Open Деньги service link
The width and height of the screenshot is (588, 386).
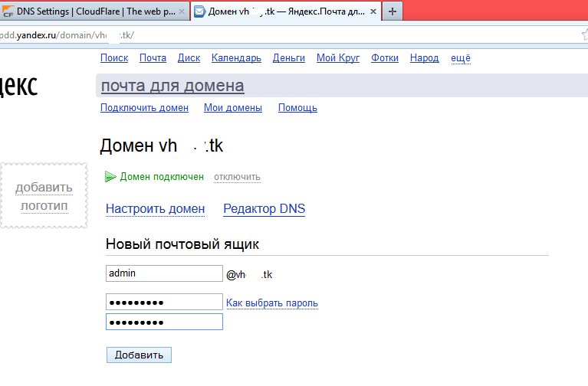[288, 58]
